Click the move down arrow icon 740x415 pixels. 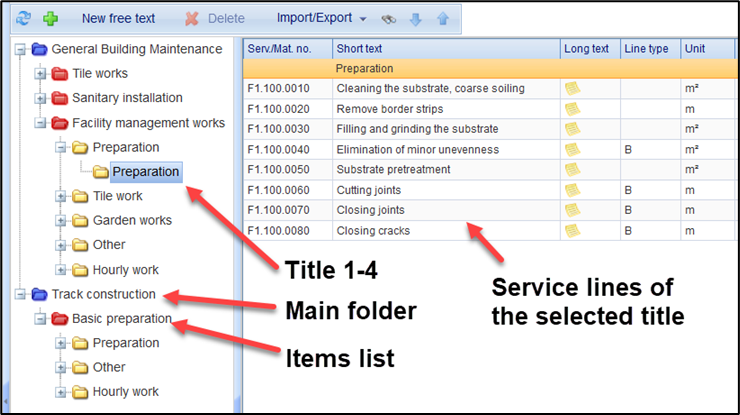416,18
